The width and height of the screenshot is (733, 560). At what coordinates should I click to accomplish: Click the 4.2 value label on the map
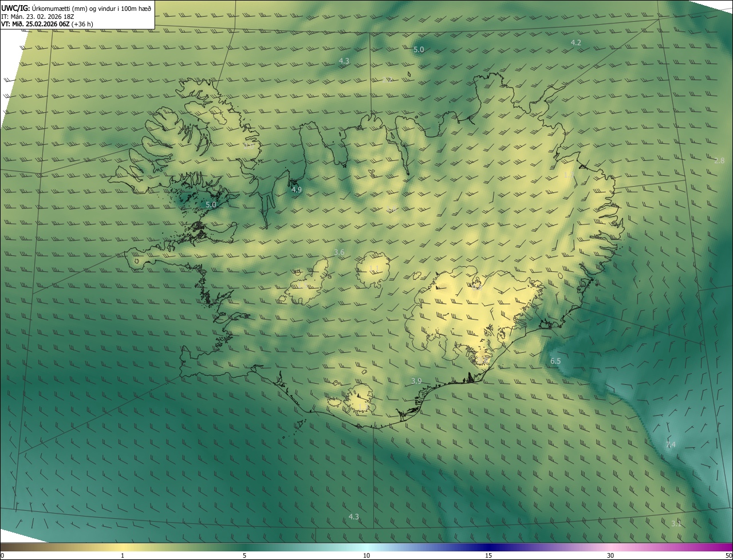point(576,43)
